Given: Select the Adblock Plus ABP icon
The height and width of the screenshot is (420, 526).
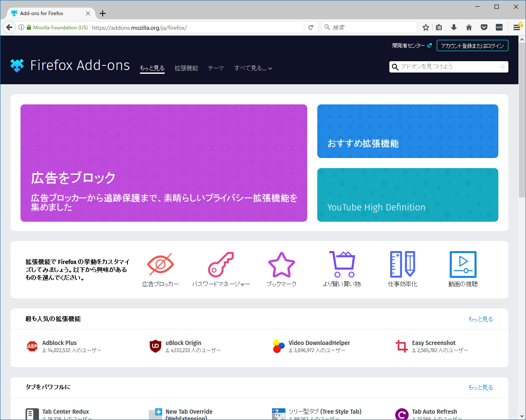Looking at the screenshot, I should (x=31, y=346).
